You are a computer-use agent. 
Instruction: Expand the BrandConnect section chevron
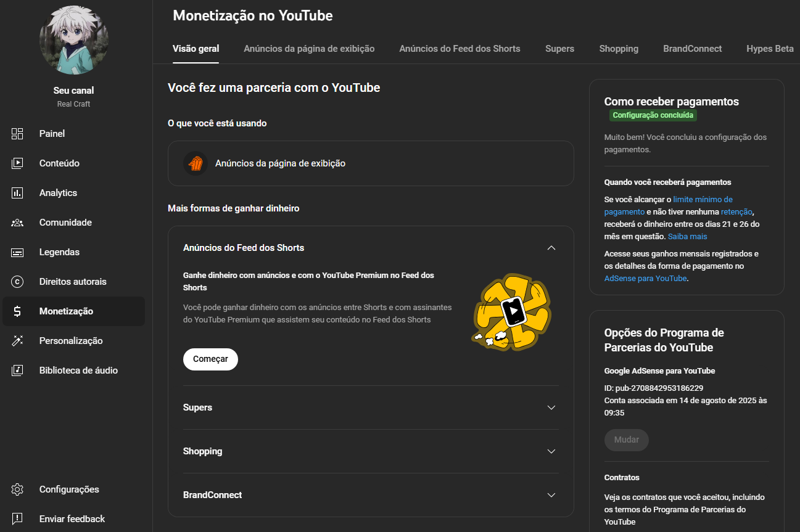coord(551,495)
